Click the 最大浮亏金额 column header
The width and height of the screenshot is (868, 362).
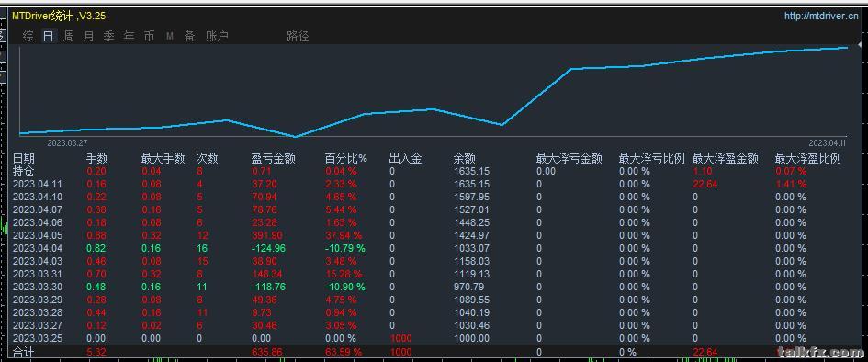(569, 159)
